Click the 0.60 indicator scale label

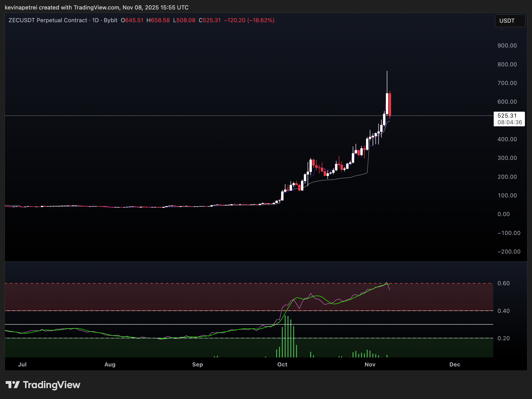click(x=503, y=283)
